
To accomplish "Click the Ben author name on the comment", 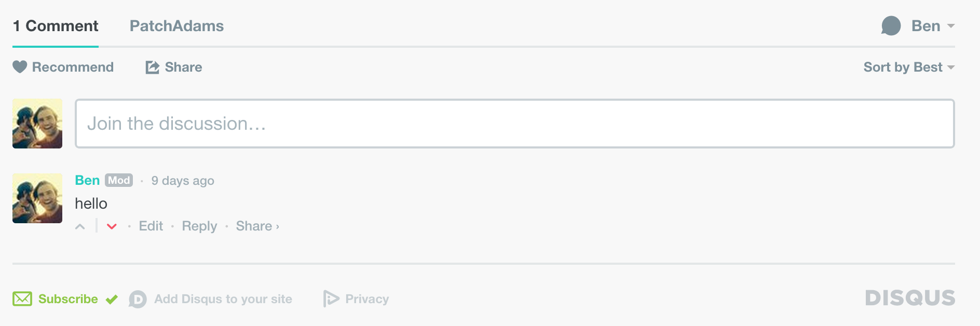I will 87,180.
